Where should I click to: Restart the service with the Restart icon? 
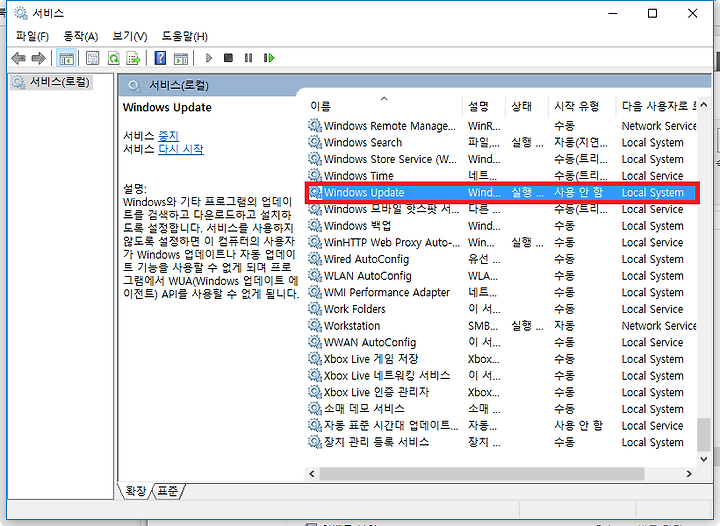269,58
